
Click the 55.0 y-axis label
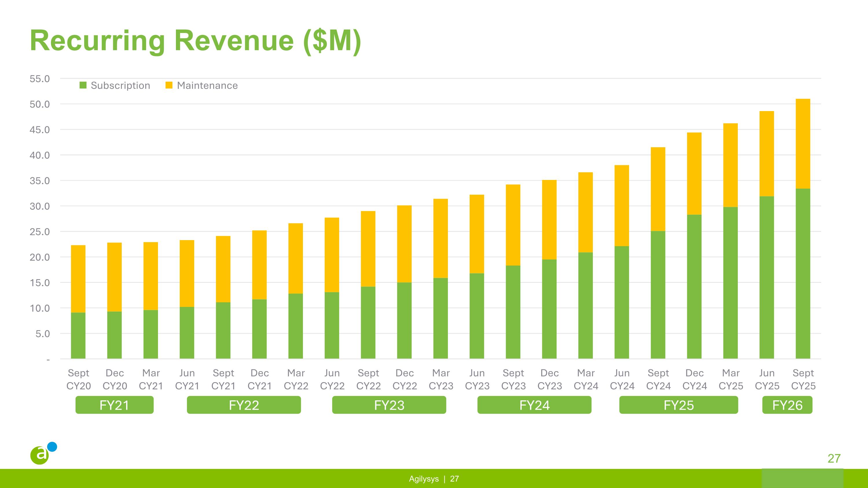[39, 79]
